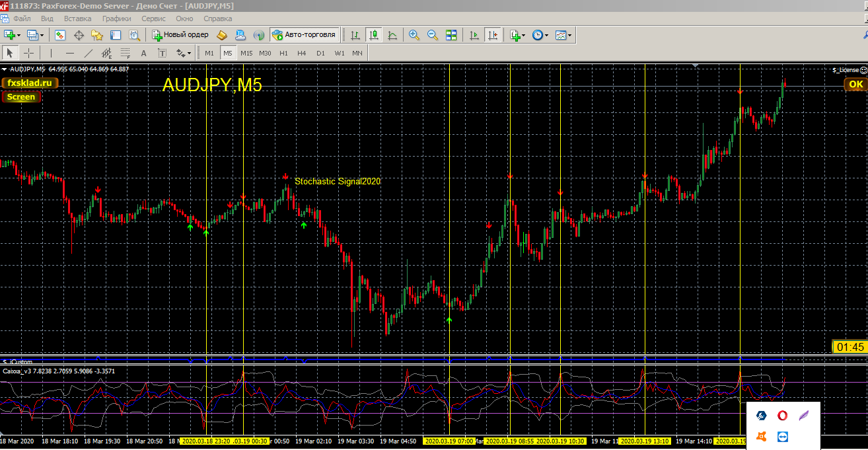Open MetaEditor with the yellow book icon
868x450 pixels.
pos(223,35)
